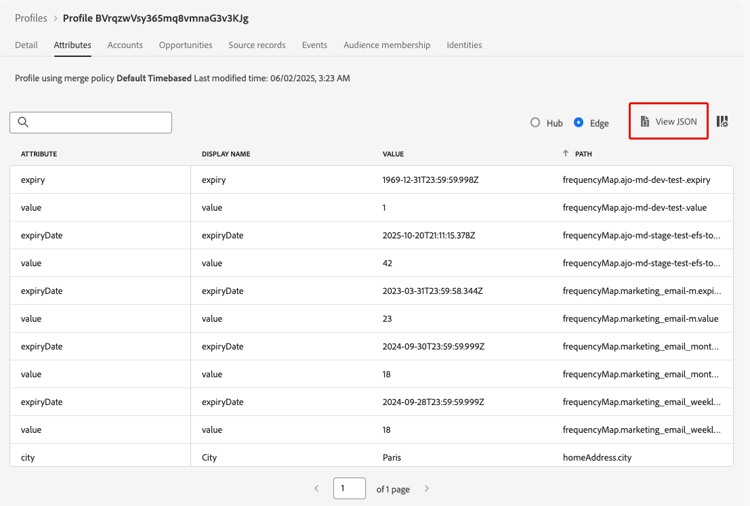The height and width of the screenshot is (506, 750).
Task: Switch to the Audience membership tab
Action: [x=386, y=45]
